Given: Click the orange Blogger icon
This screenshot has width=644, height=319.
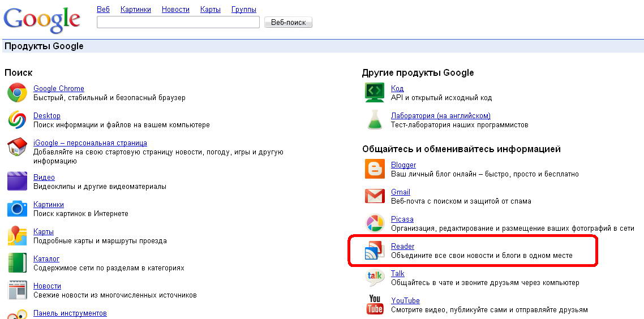Looking at the screenshot, I should point(375,169).
